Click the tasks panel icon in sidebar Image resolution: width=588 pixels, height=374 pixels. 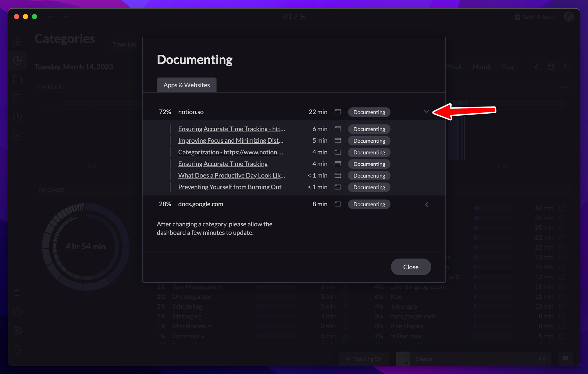click(x=18, y=135)
